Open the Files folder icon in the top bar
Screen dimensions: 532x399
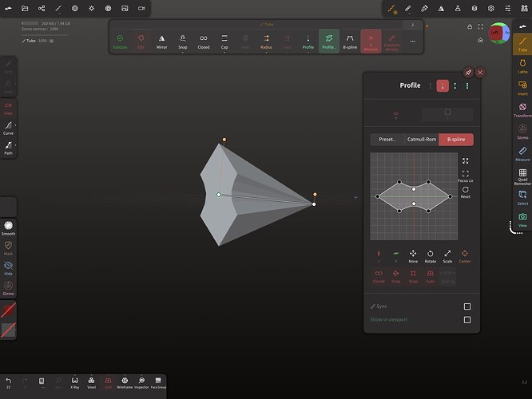coord(25,9)
